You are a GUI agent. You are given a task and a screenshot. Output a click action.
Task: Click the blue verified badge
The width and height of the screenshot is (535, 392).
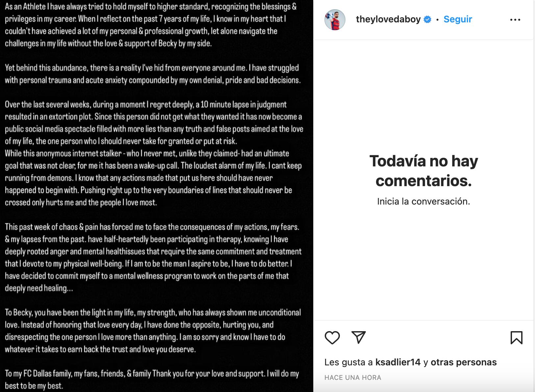pos(427,19)
